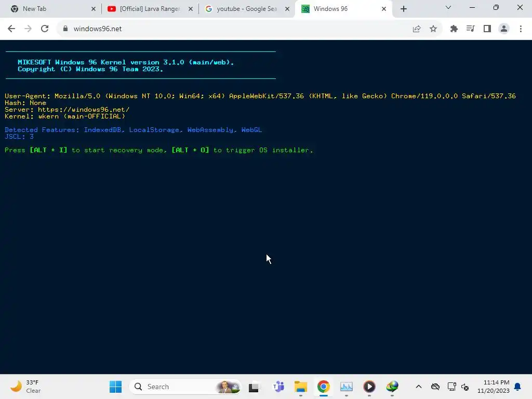This screenshot has height=399, width=532.
Task: Click the browser forward arrow
Action: click(28, 29)
